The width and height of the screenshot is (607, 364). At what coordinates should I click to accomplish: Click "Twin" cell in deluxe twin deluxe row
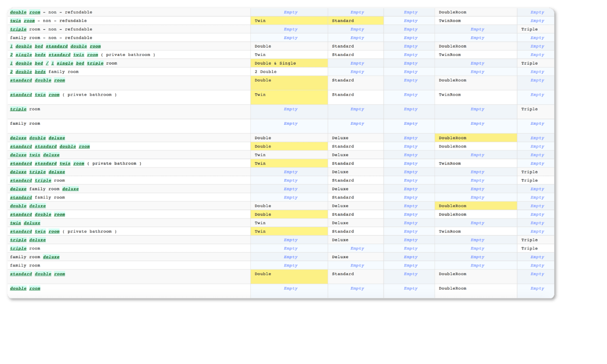point(289,155)
